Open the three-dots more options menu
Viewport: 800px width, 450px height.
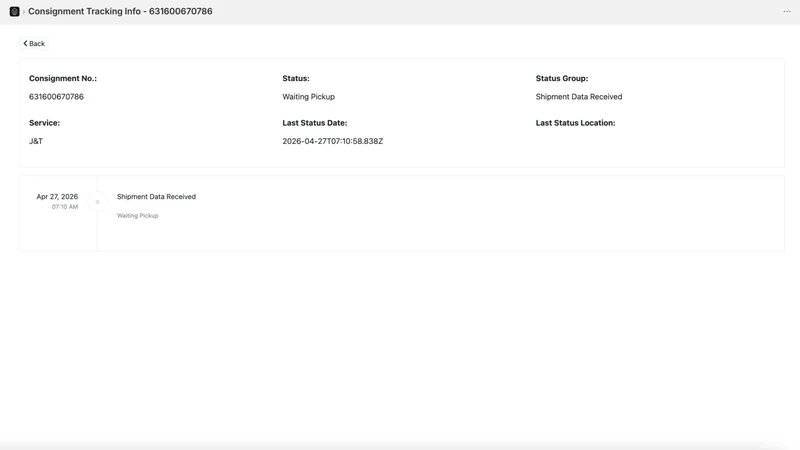(787, 11)
